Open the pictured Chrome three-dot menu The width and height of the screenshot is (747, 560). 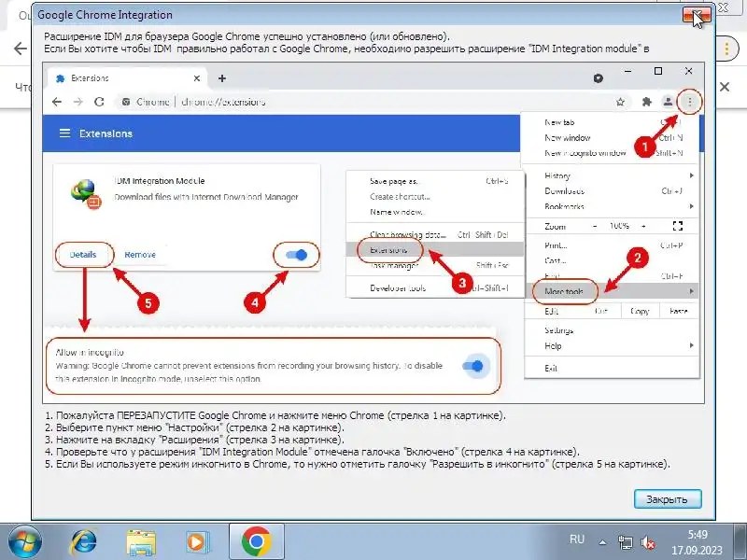(x=689, y=102)
